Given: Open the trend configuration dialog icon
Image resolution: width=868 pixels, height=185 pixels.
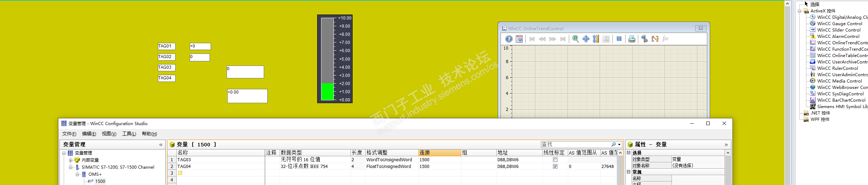Looking at the screenshot, I should tap(519, 39).
